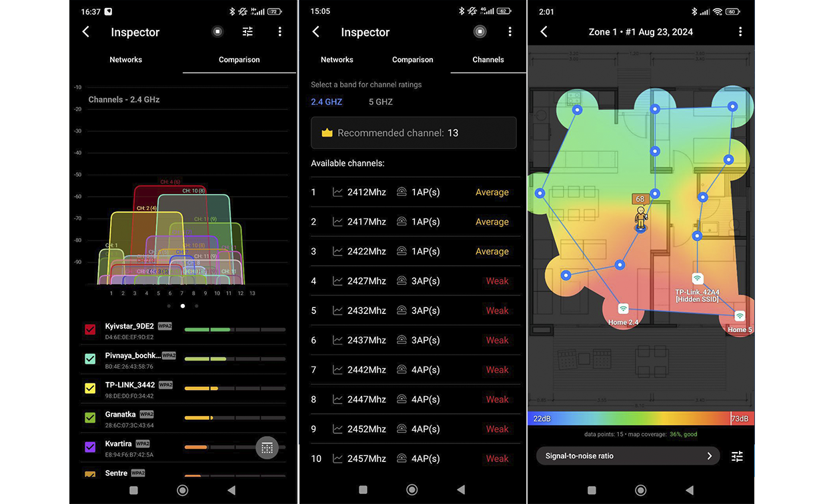Tap the 22dB–73dB color gradient scale
The image size is (827, 504).
point(640,418)
